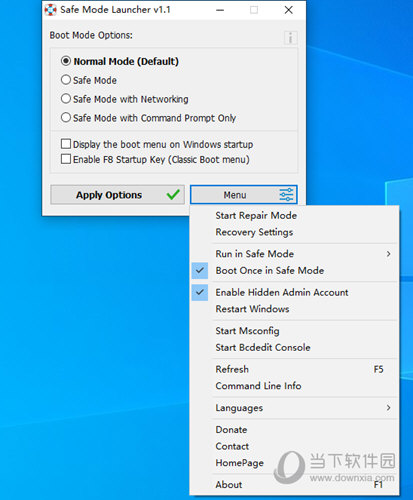Image resolution: width=413 pixels, height=500 pixels.
Task: Click the Apply Options button
Action: pos(117,195)
